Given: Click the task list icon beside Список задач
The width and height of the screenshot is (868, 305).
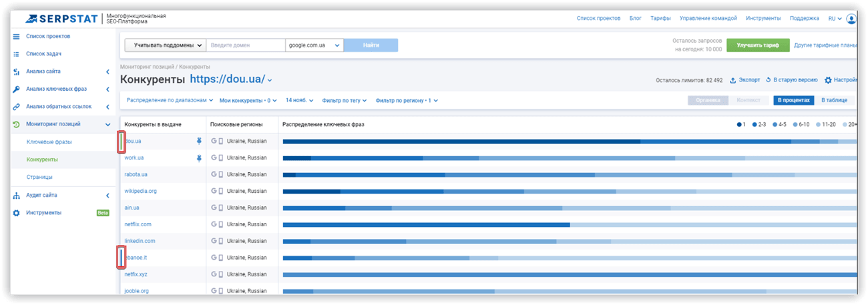Looking at the screenshot, I should (x=17, y=53).
